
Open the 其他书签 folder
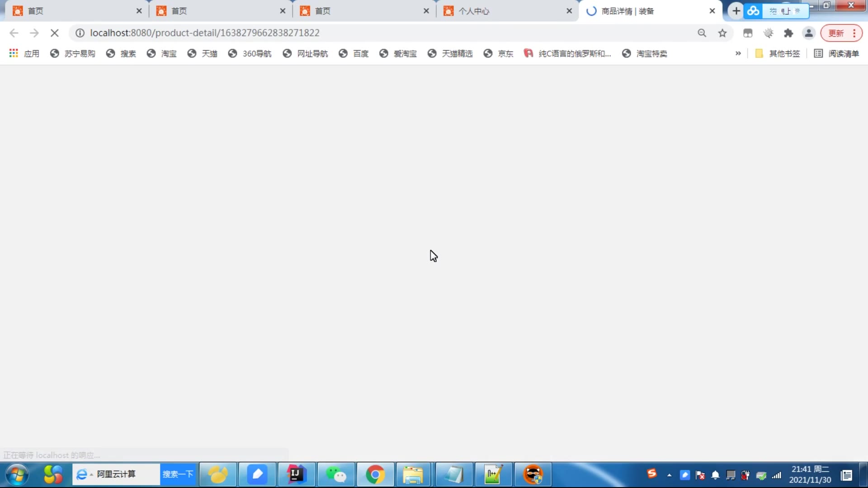coord(778,53)
